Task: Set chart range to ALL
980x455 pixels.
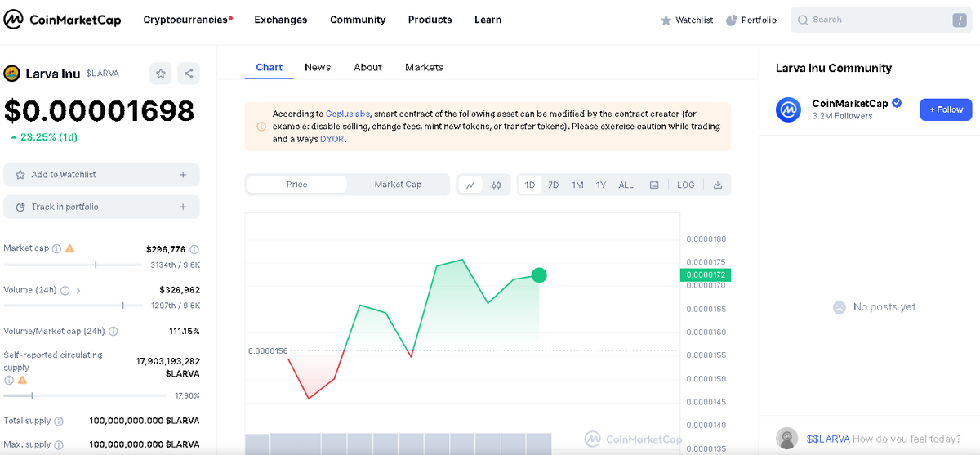Action: pos(626,185)
